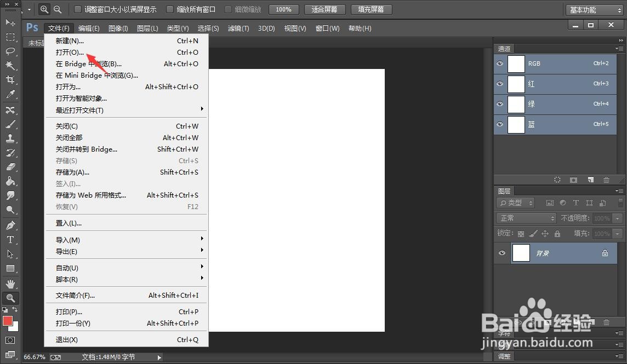
Task: Click status bar info arrow
Action: (159, 357)
